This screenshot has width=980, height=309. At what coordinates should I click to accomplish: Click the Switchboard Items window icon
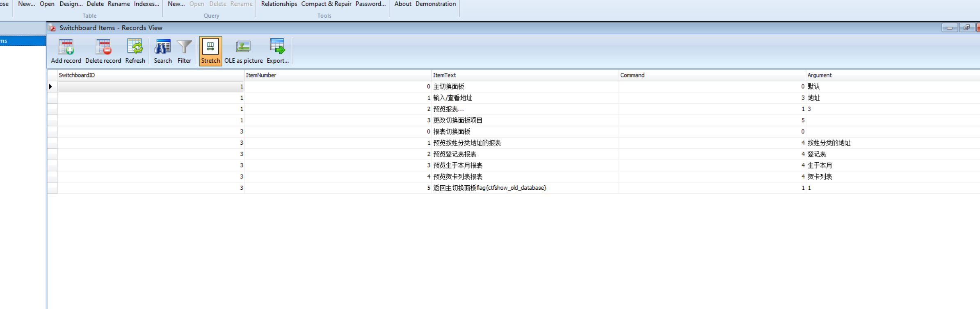pyautogui.click(x=52, y=28)
